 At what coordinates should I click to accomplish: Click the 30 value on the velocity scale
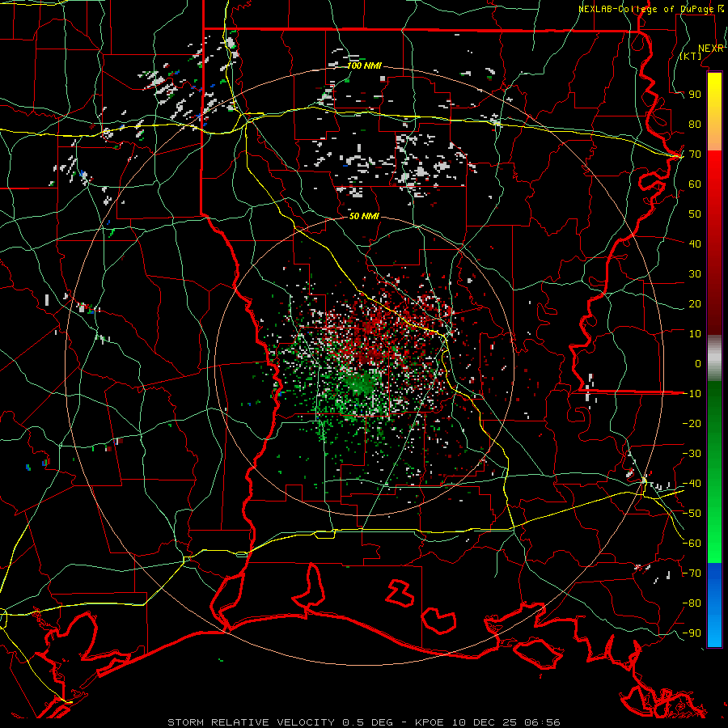[695, 274]
